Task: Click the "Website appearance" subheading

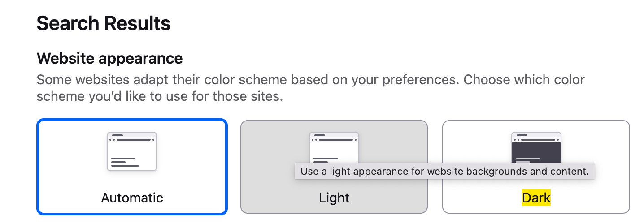Action: pos(109,58)
